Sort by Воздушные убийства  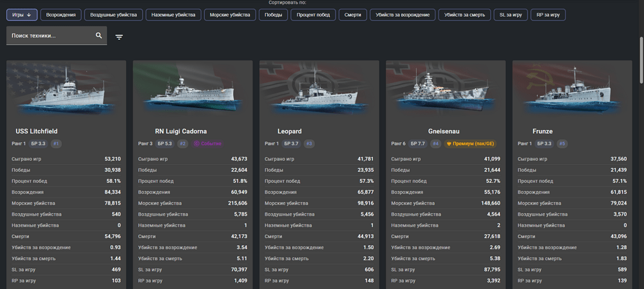click(113, 15)
